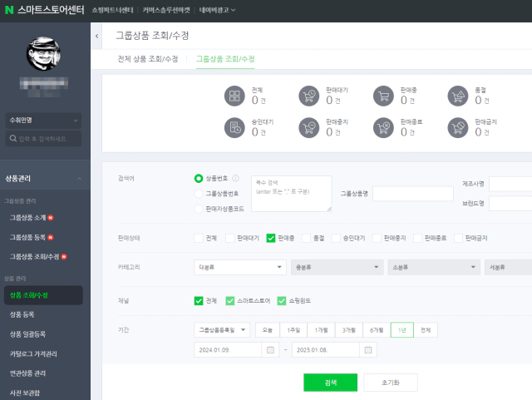Viewport: 532px width, 400px height.
Task: Check the 판매중지 checkbox
Action: tap(377, 238)
